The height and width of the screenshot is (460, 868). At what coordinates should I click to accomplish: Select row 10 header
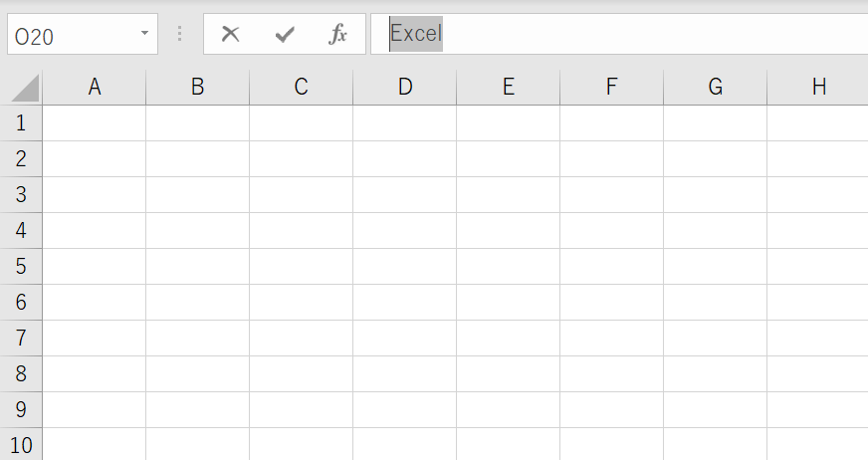pyautogui.click(x=22, y=445)
